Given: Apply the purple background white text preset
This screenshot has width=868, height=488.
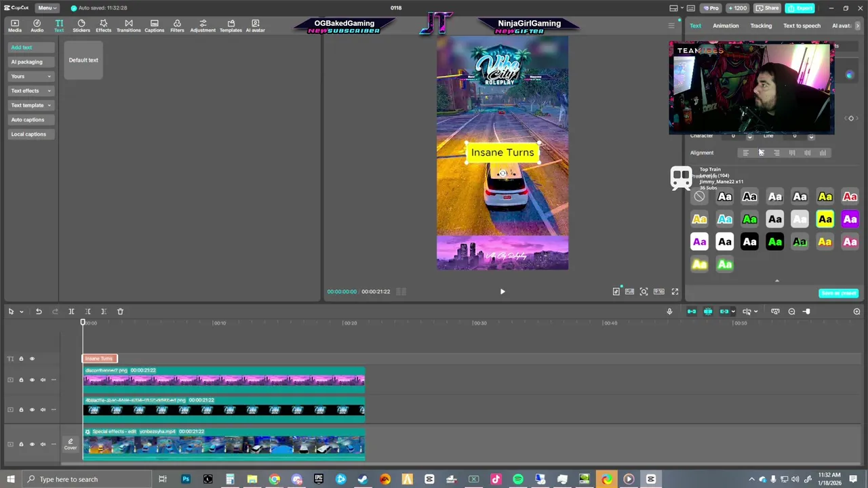Looking at the screenshot, I should [x=850, y=219].
